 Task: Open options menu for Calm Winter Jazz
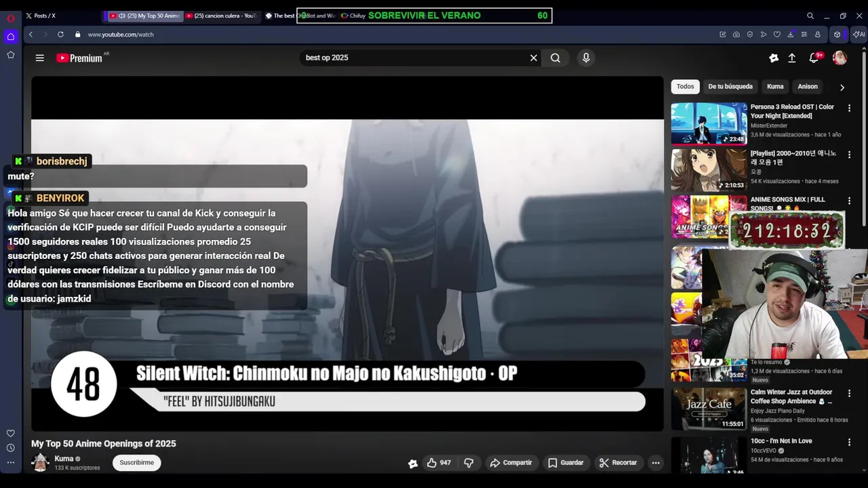point(849,394)
